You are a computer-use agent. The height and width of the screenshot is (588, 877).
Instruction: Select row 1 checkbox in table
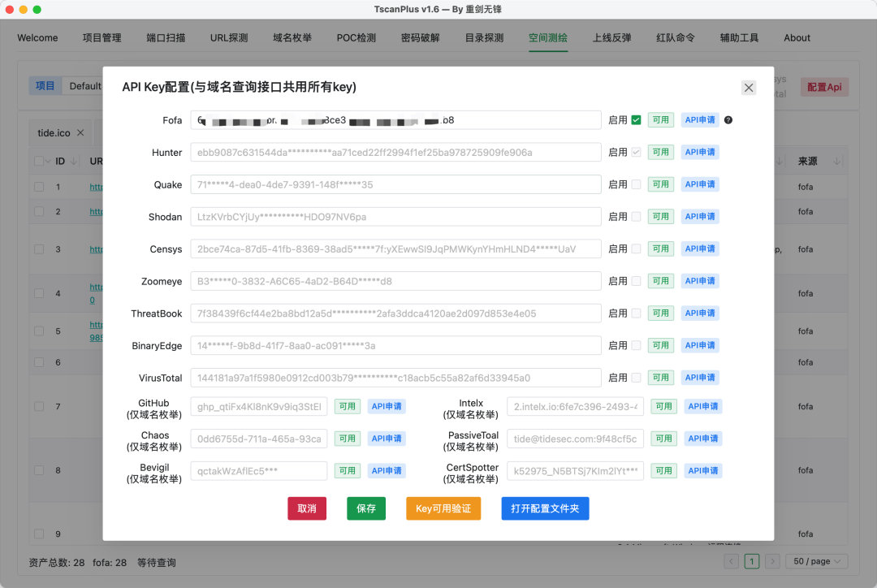pos(39,187)
